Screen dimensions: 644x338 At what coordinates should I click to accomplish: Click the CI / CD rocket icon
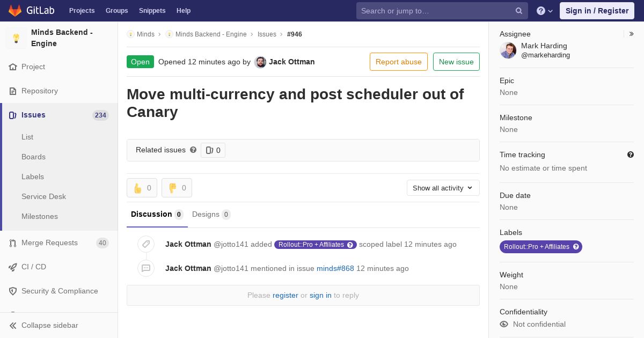tap(13, 267)
